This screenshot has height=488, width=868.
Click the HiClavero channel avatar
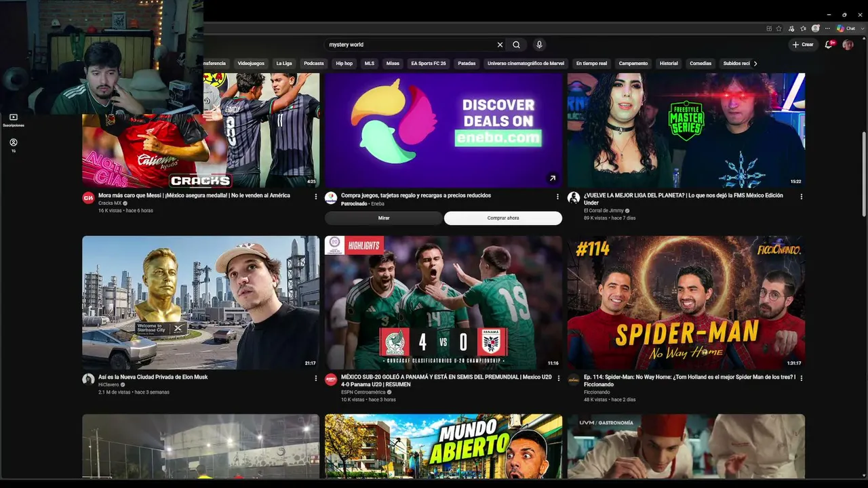88,380
